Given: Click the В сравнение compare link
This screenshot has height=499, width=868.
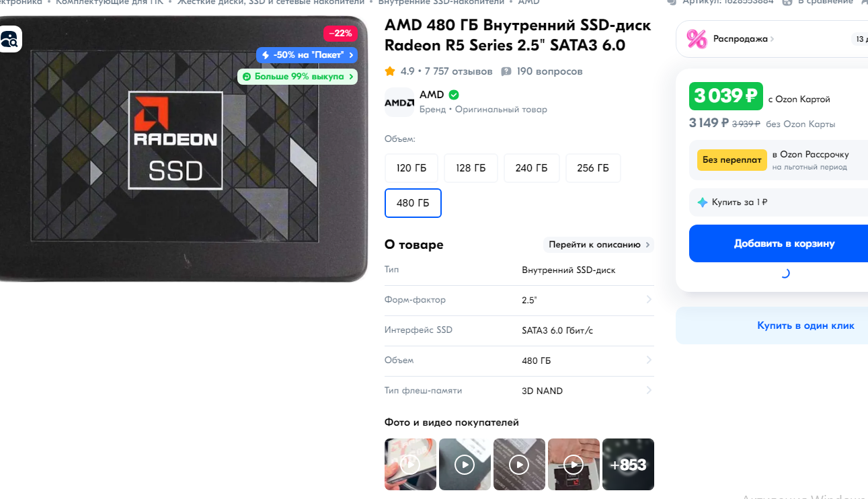Looking at the screenshot, I should tap(825, 2).
